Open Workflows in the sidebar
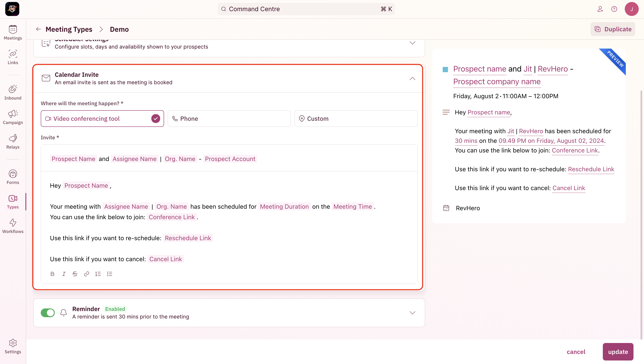 13,226
